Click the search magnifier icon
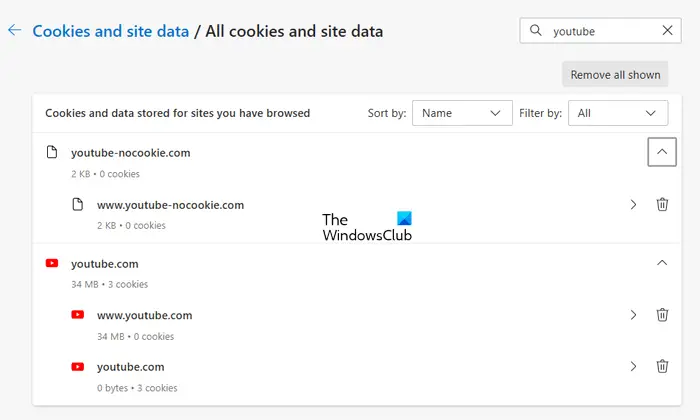 pos(535,30)
